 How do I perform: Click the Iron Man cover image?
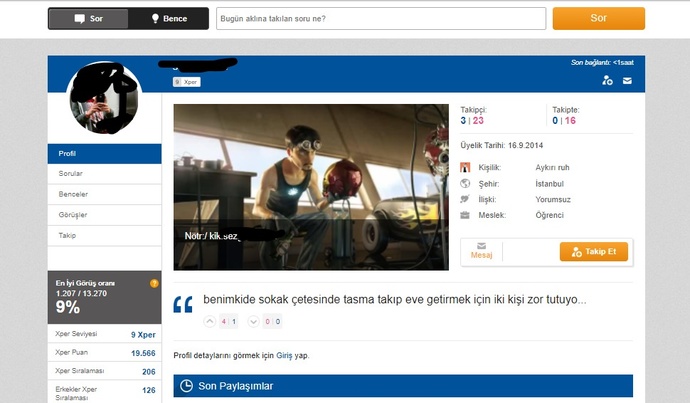click(311, 187)
